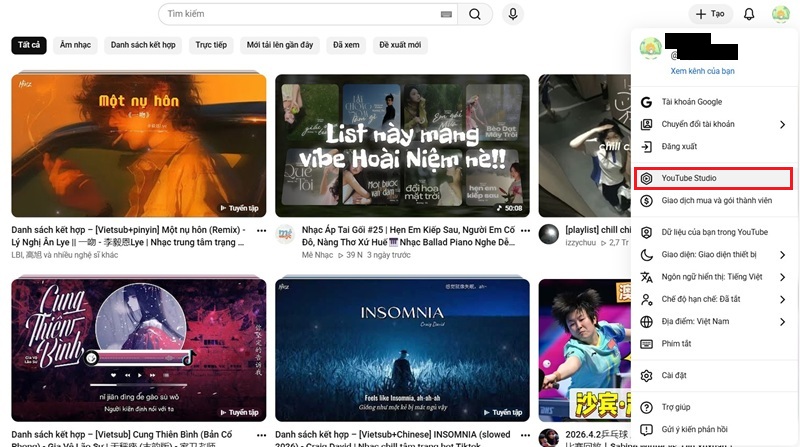Select the Đề xuất mới chip
This screenshot has width=800, height=447.
(x=400, y=45)
